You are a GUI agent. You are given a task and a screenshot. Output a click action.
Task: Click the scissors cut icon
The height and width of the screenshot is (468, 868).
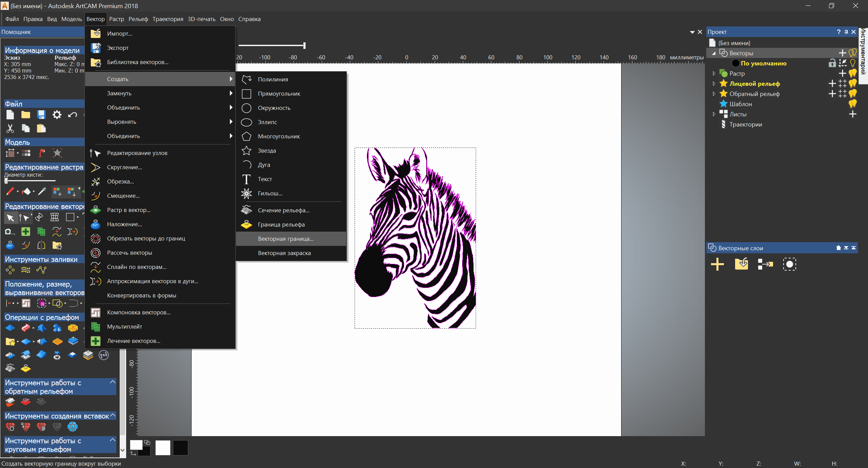[10, 129]
